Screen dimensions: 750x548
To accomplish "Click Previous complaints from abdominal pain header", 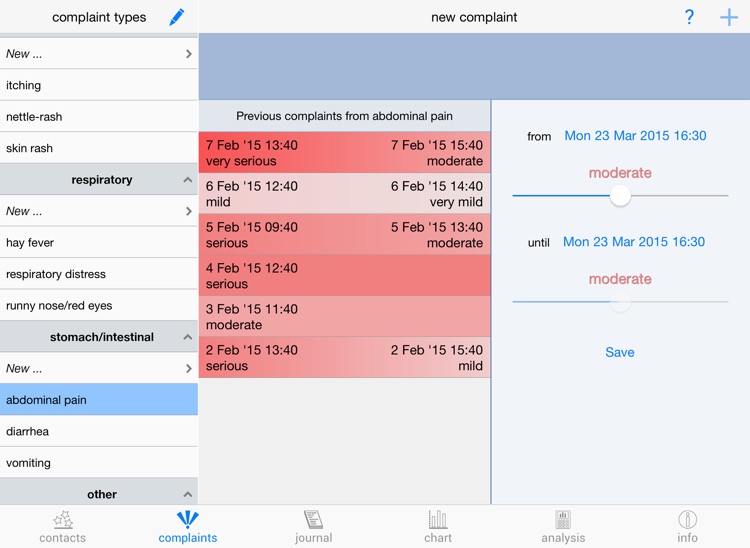I will (344, 116).
